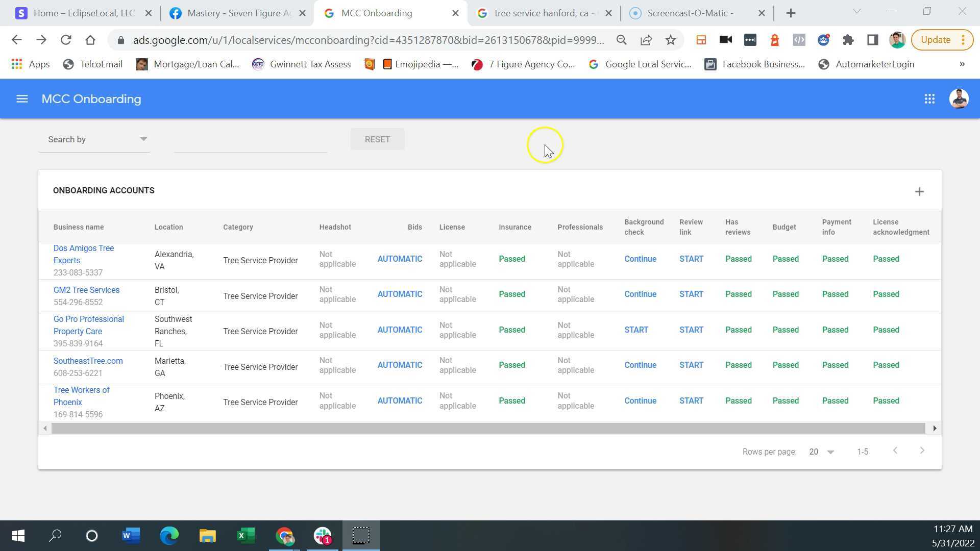Open the MCC Onboarding navigation menu
980x551 pixels.
(x=21, y=98)
